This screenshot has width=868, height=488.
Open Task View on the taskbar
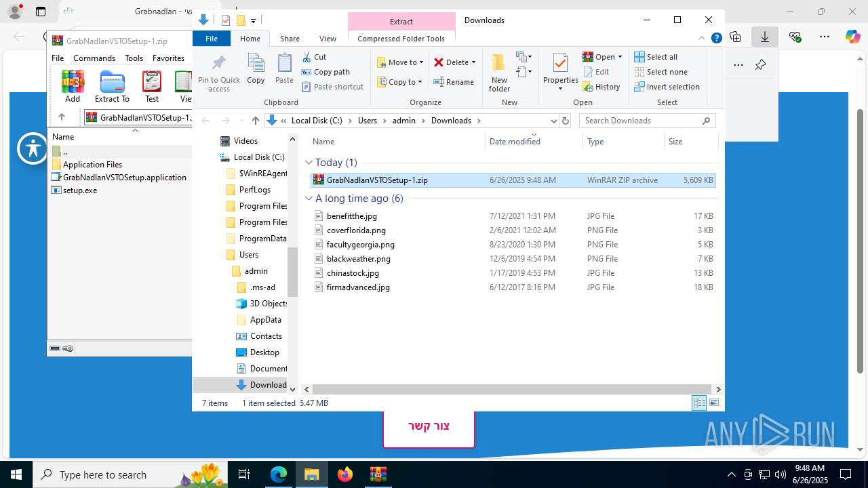coord(244,474)
